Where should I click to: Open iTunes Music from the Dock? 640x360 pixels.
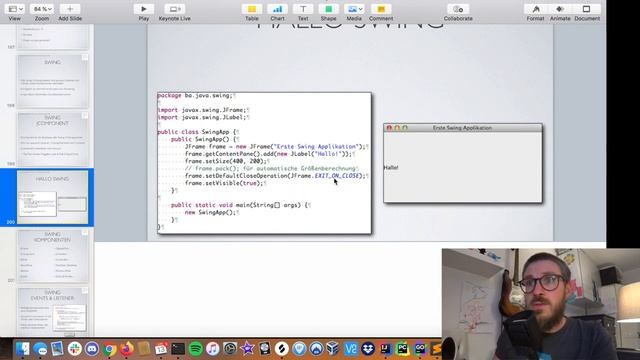click(213, 349)
